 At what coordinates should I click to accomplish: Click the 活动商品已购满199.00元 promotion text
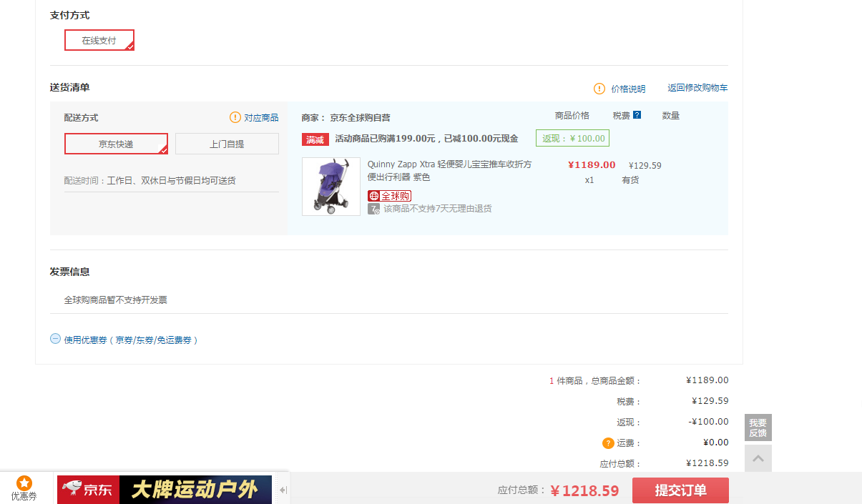click(x=426, y=139)
